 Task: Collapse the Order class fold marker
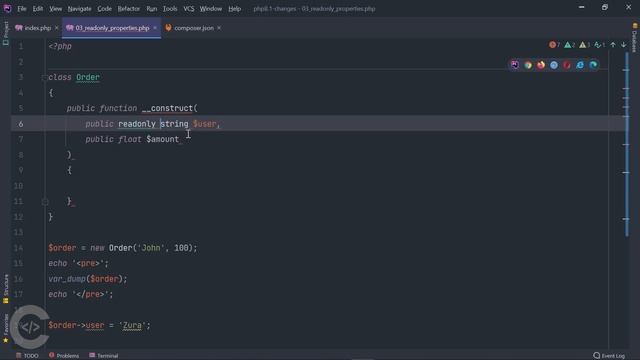(x=44, y=77)
